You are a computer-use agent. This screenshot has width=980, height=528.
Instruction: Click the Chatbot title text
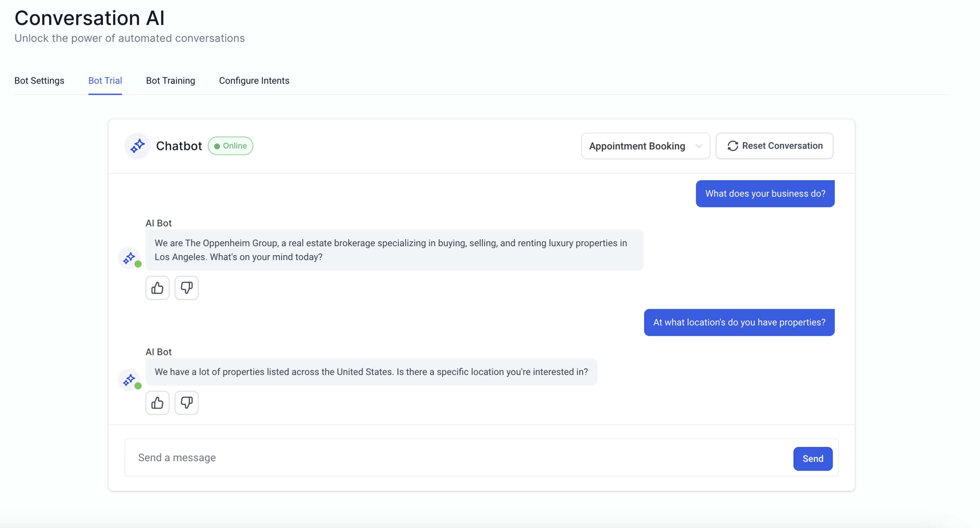(x=179, y=146)
